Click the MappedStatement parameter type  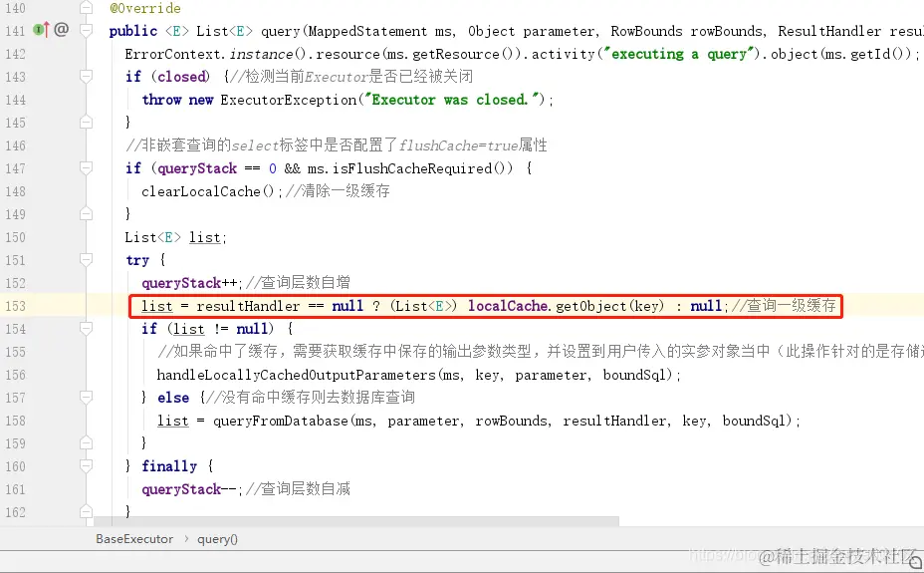tap(367, 31)
